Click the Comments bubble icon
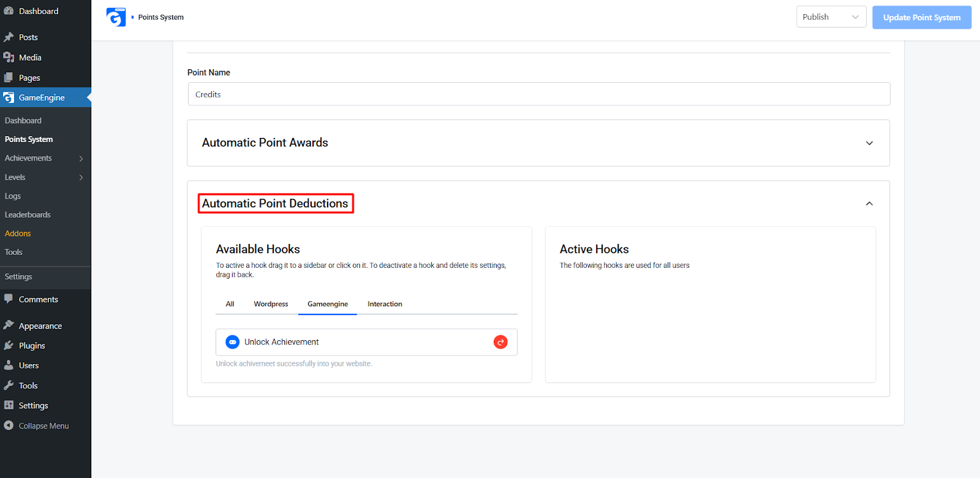Image resolution: width=980 pixels, height=478 pixels. point(9,299)
